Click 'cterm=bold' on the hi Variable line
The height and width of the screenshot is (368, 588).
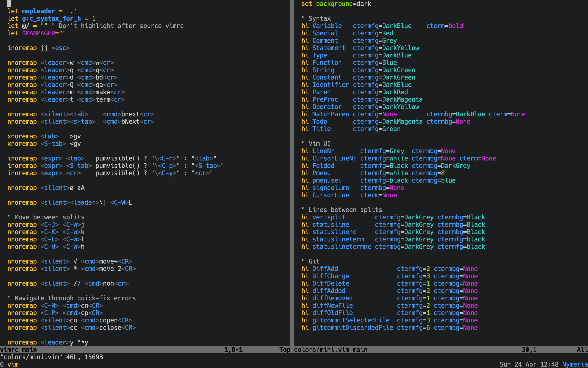click(445, 26)
